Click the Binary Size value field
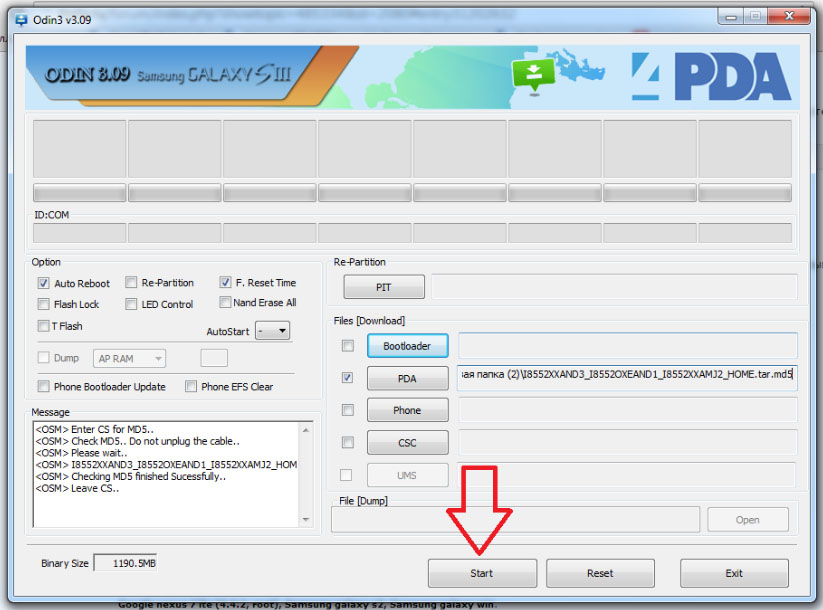This screenshot has width=823, height=610. pos(125,563)
